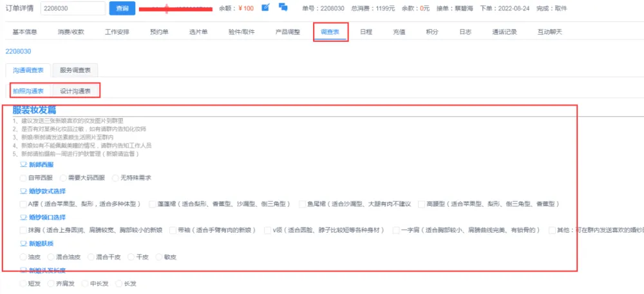Enable the 抹胸 neckline checkbox

point(23,230)
